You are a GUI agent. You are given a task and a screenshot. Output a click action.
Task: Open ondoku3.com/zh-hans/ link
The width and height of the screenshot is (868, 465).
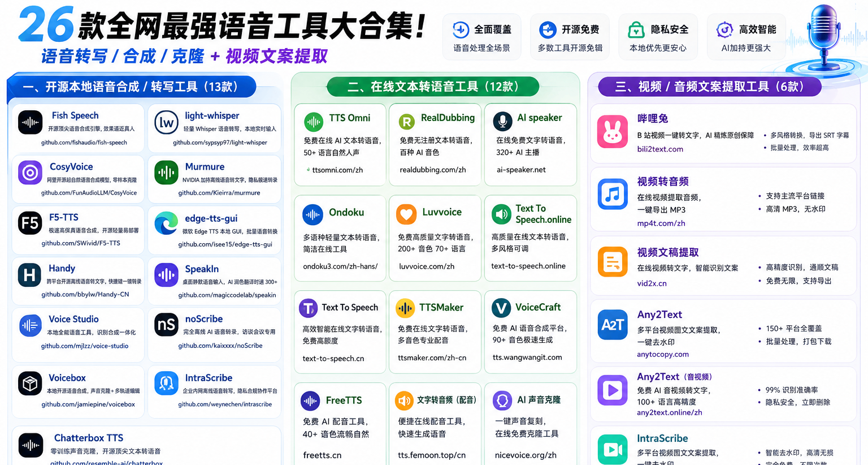340,266
